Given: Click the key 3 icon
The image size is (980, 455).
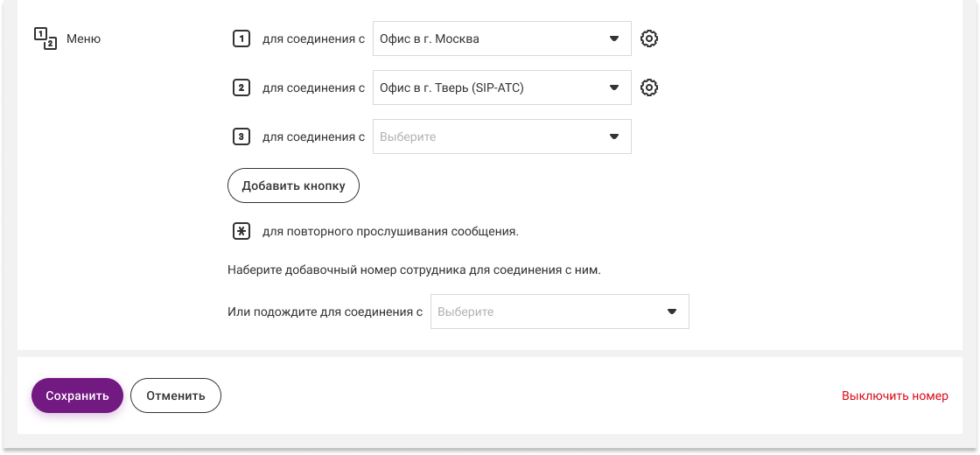Looking at the screenshot, I should pyautogui.click(x=241, y=136).
